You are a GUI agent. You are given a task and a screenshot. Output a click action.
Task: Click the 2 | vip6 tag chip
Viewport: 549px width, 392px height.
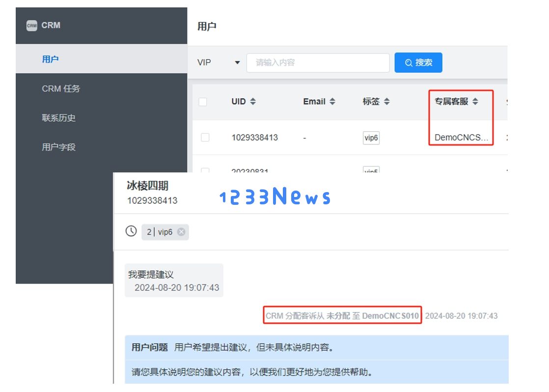[x=165, y=232]
